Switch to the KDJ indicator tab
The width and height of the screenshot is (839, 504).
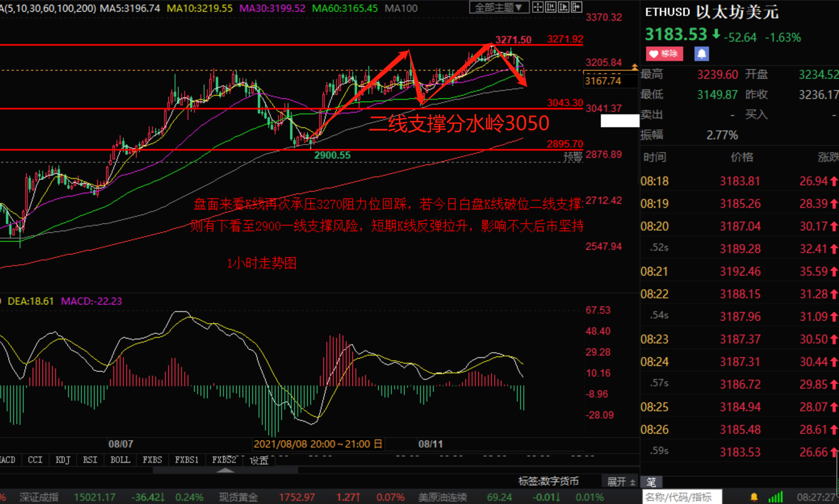click(62, 459)
